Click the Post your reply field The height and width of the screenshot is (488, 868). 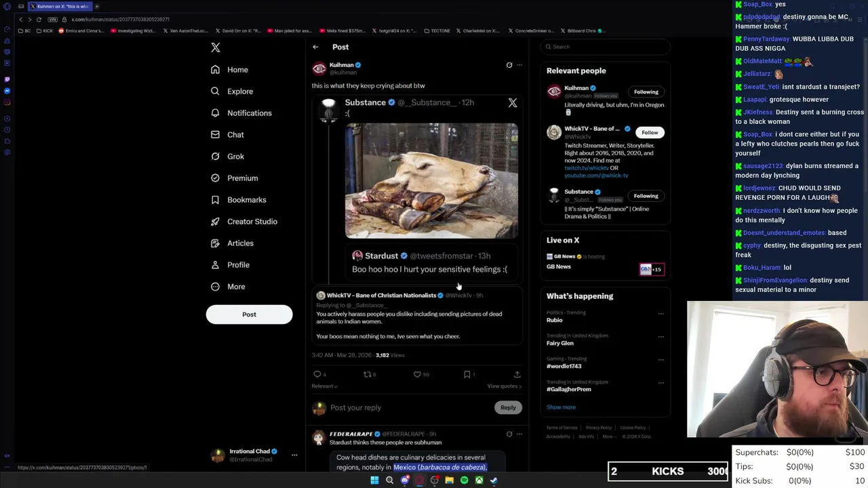click(x=410, y=408)
